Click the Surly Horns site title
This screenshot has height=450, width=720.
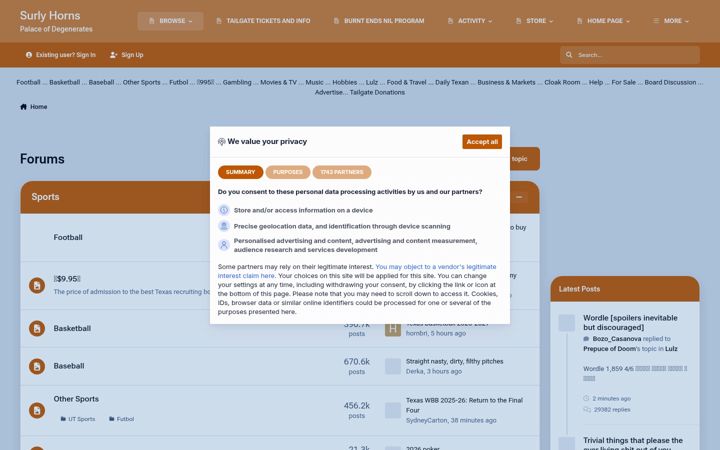[x=50, y=16]
